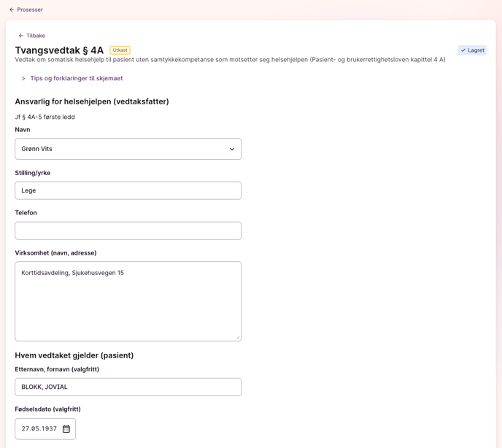Click the arrow icon beside Tilbake
The width and height of the screenshot is (502, 448).
coord(21,36)
